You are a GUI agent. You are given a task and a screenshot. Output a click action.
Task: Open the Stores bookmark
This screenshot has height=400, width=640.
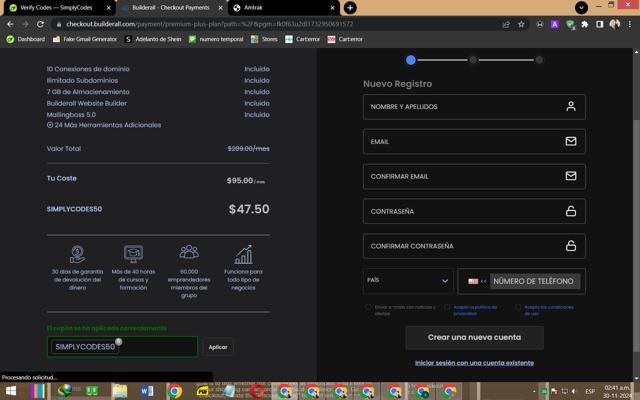[x=264, y=39]
